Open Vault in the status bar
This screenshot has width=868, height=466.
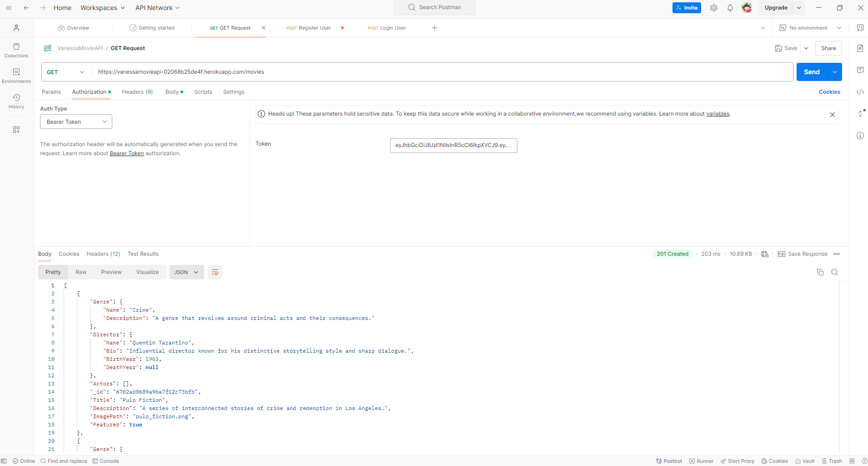tap(805, 461)
